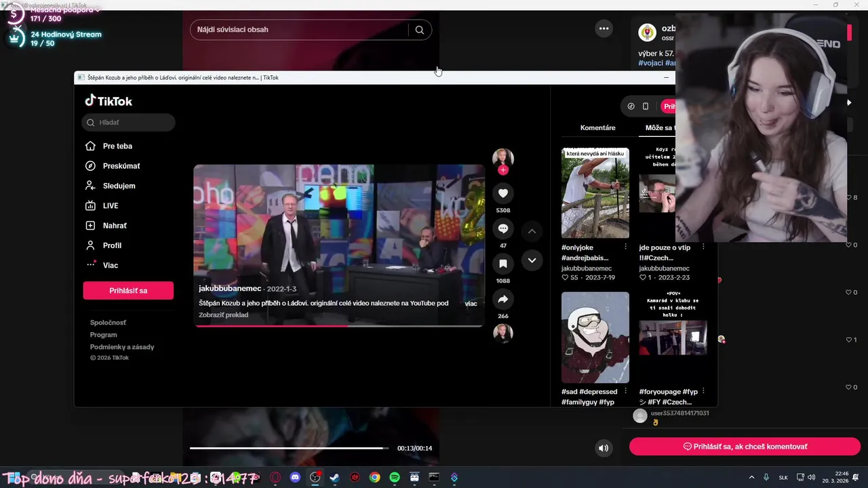Open the Pre teba home icon
The width and height of the screenshot is (868, 488).
click(90, 146)
